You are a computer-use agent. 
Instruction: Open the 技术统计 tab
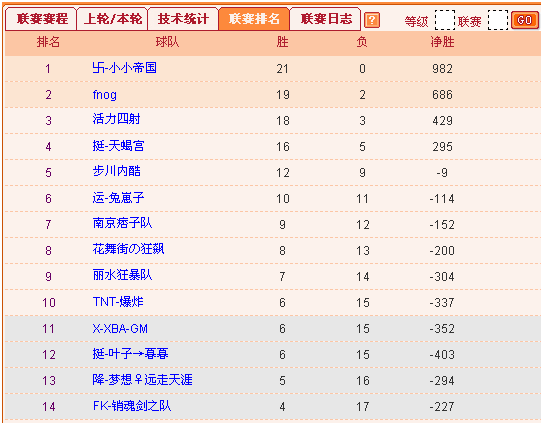coord(183,19)
